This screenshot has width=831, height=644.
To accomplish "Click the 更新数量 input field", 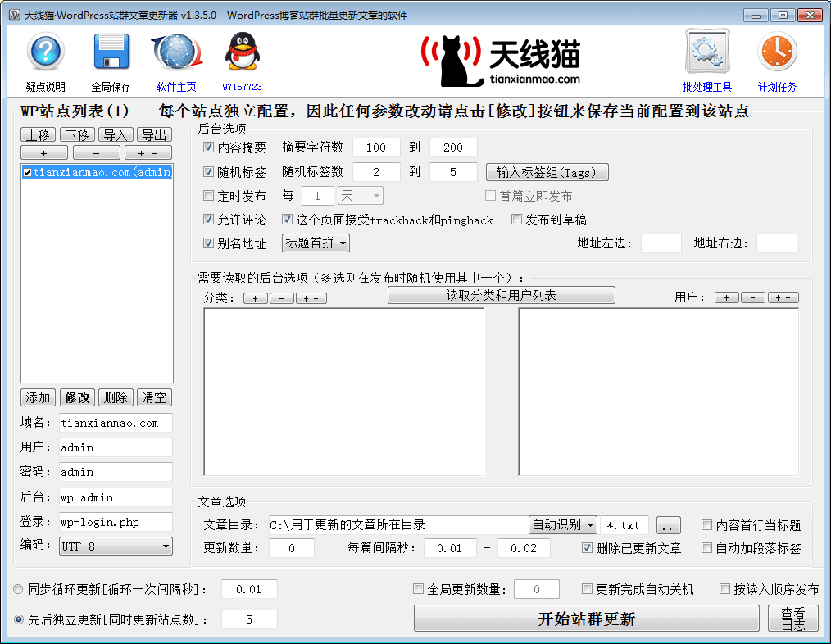I will tap(292, 548).
